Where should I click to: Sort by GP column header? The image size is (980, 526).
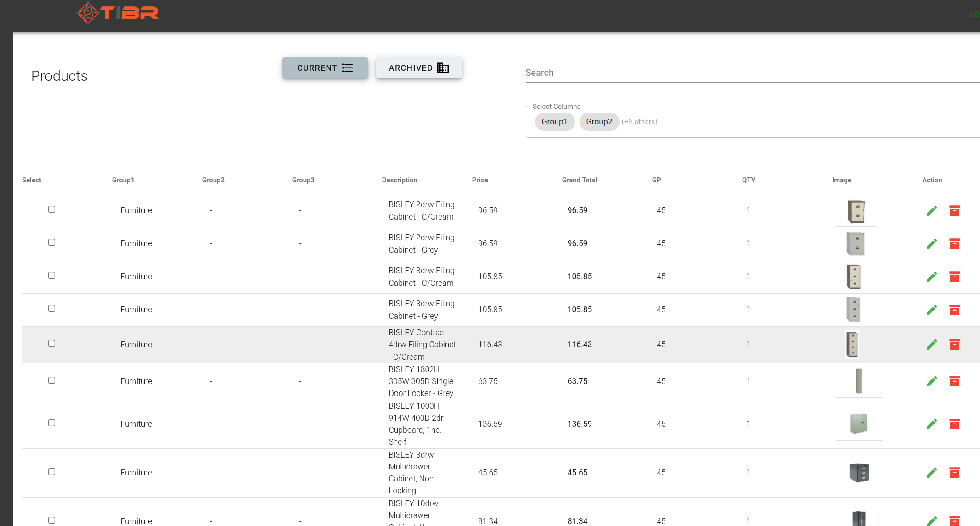pos(656,180)
